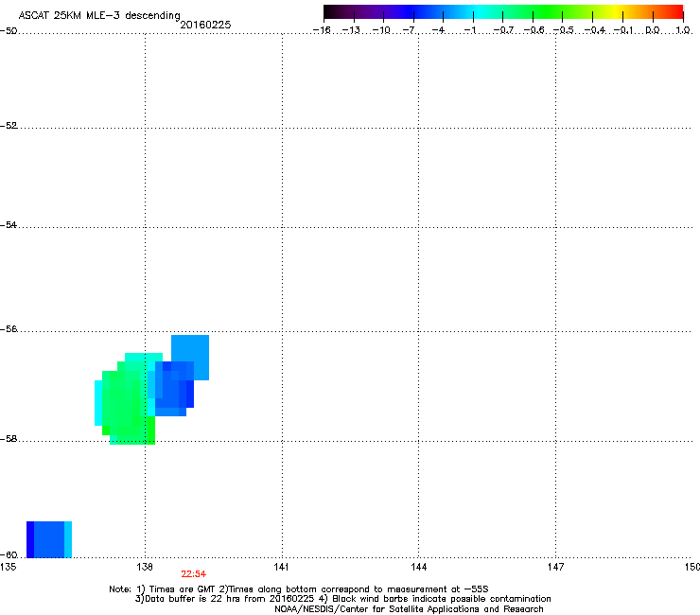Click the blue data block near -60 latitude
The width and height of the screenshot is (700, 615).
pos(49,539)
